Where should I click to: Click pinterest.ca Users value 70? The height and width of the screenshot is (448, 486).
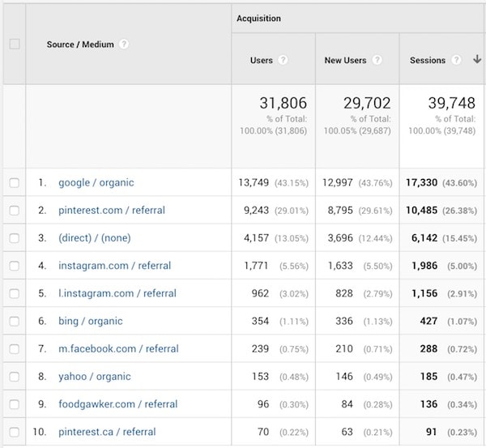click(x=263, y=432)
